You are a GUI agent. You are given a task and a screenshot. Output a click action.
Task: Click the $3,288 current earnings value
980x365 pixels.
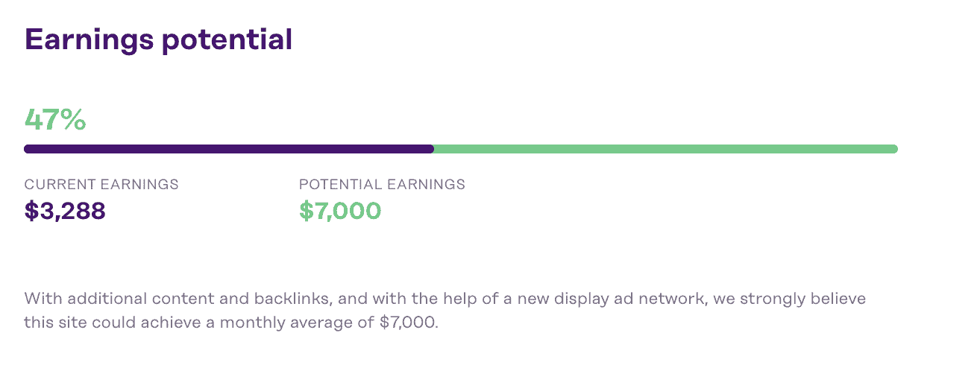coord(65,211)
